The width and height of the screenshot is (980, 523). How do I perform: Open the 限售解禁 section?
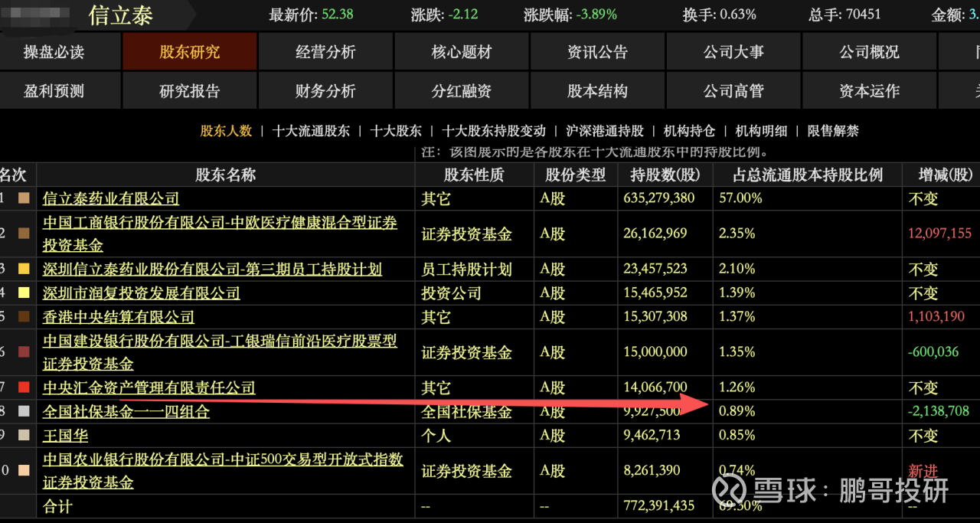pyautogui.click(x=833, y=131)
